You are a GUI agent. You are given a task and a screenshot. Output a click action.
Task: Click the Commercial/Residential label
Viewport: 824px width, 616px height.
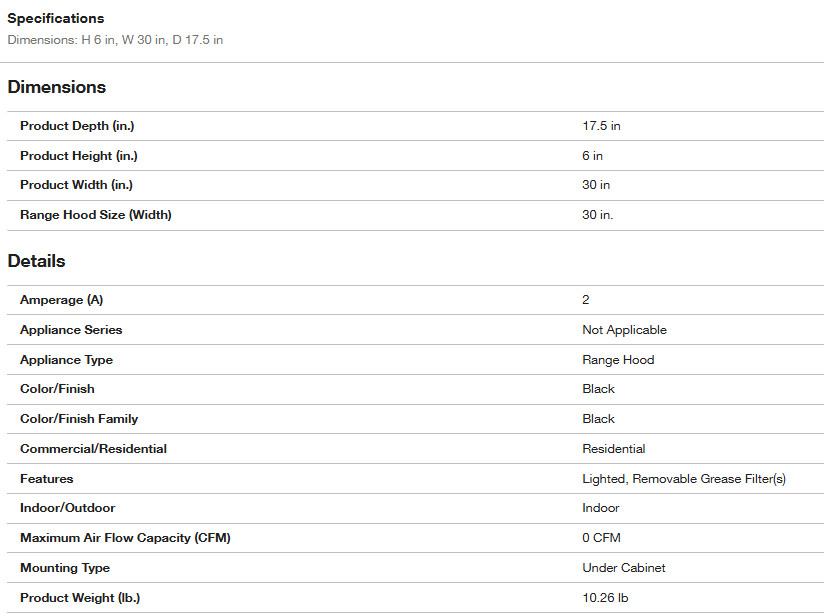93,449
